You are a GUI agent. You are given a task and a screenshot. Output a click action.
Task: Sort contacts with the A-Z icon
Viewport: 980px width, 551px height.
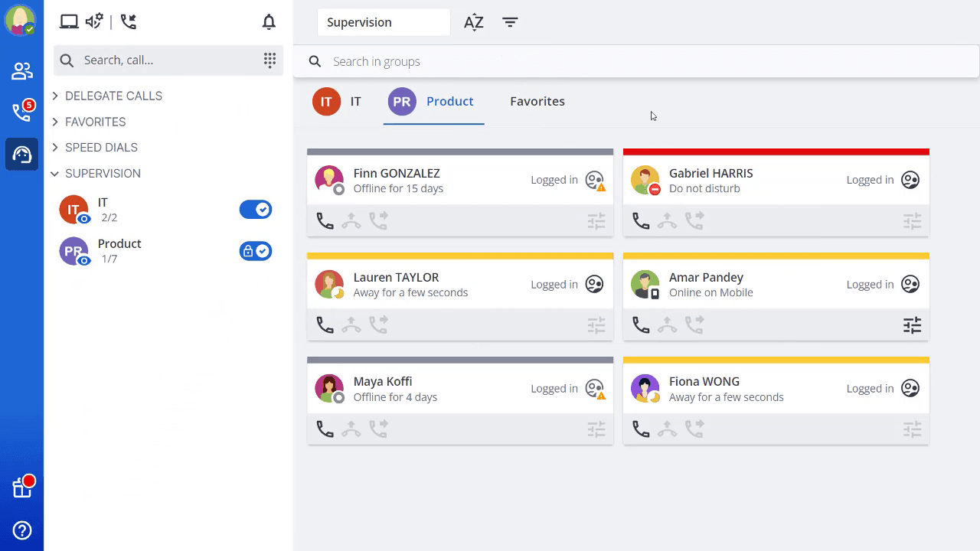[x=474, y=22]
